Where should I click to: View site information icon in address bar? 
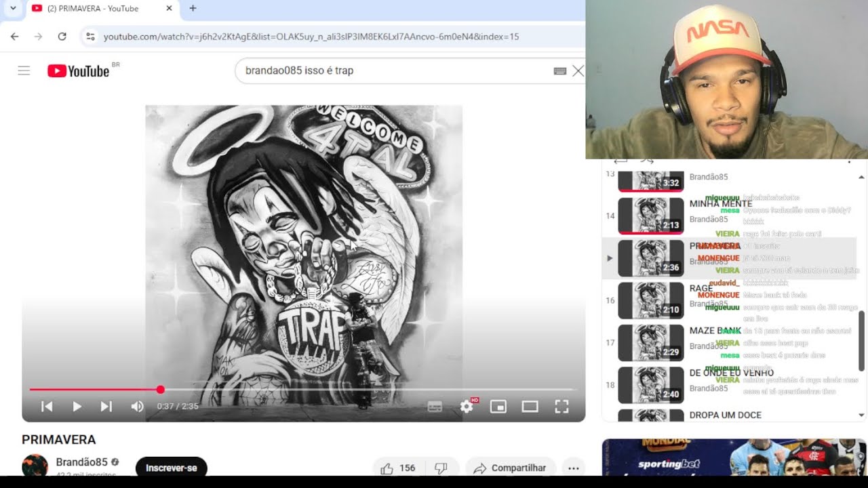[x=90, y=37]
